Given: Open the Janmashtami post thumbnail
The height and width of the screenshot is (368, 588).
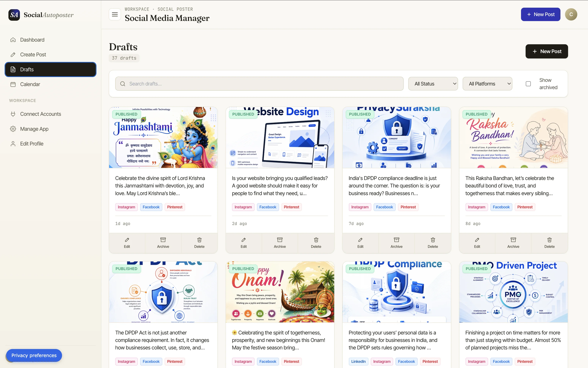Looking at the screenshot, I should 163,137.
